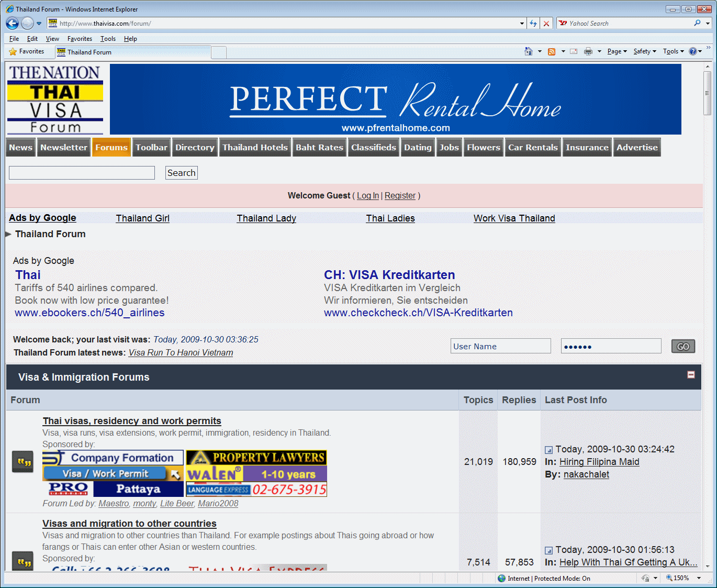Click the red Stop loading icon

(x=546, y=24)
